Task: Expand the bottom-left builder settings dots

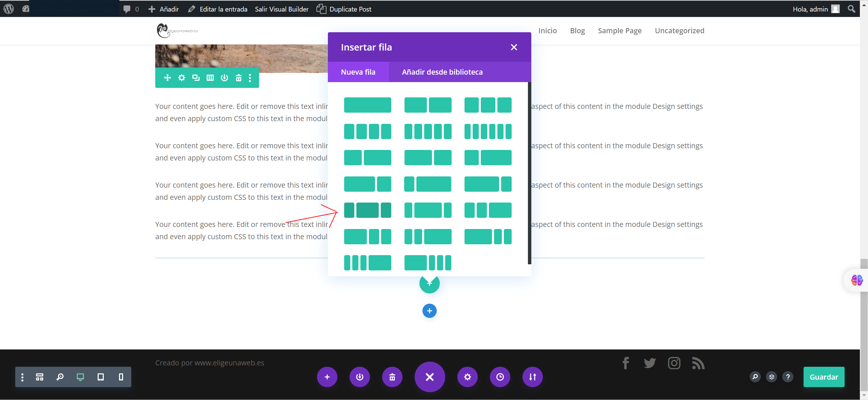Action: (x=22, y=377)
